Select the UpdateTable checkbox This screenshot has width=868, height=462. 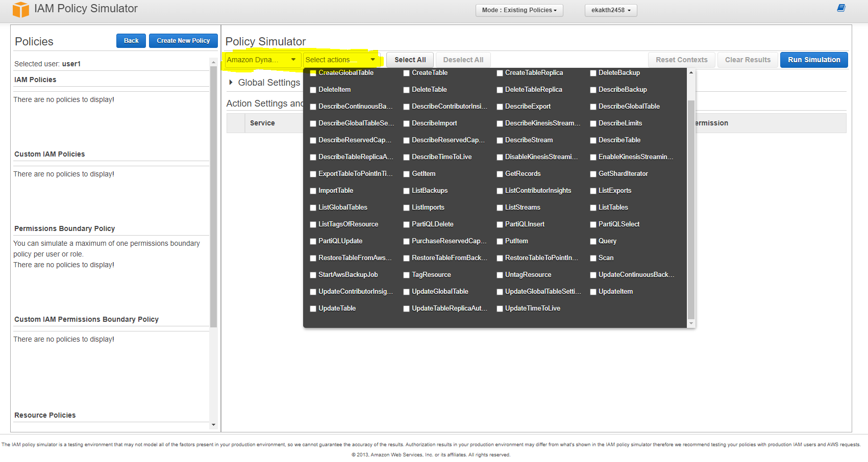point(313,309)
